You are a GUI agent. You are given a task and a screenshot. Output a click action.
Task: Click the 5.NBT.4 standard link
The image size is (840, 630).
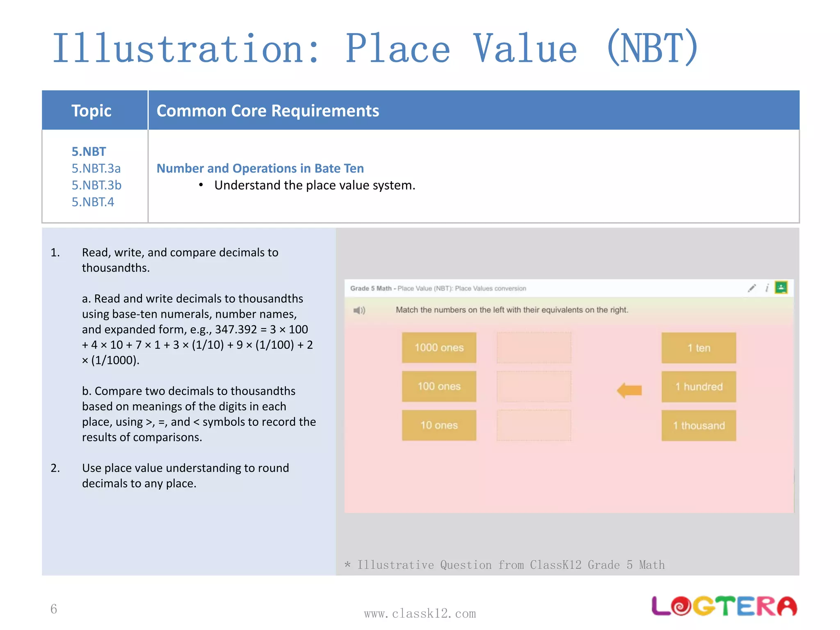(x=93, y=202)
